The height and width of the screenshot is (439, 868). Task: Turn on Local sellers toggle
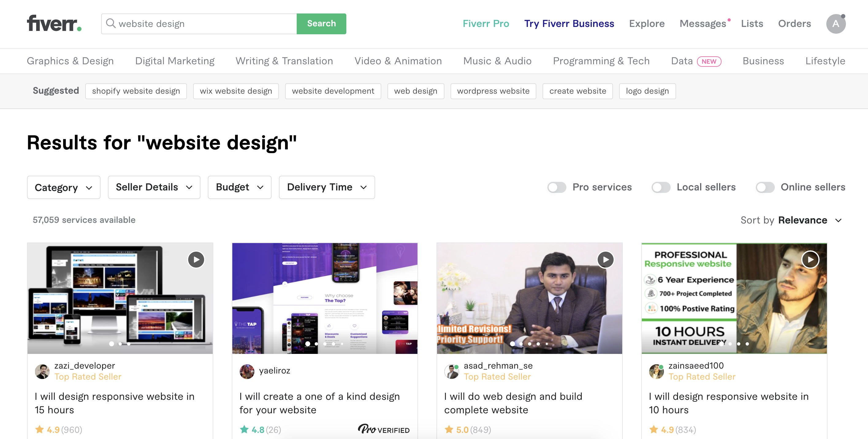[x=661, y=187]
